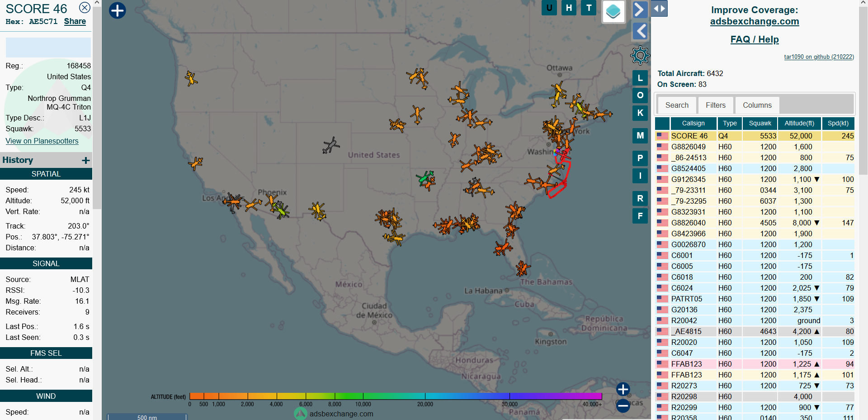Switch to the Columns tab

tap(757, 105)
